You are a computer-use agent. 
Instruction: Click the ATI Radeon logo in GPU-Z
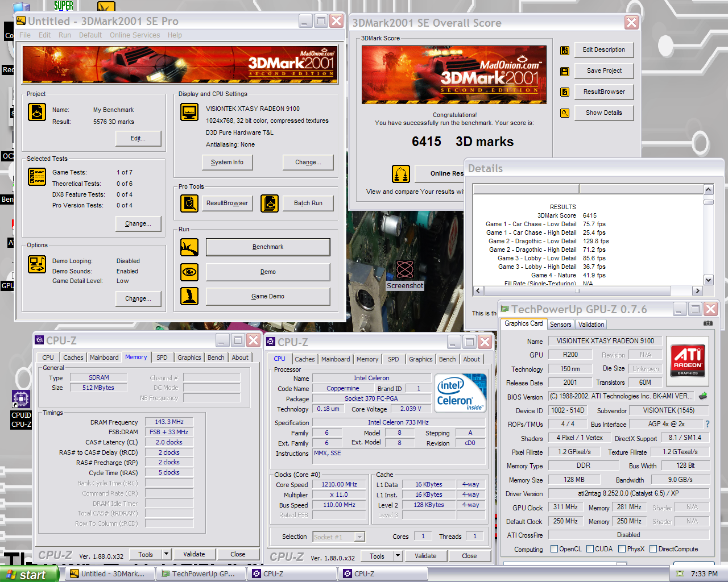[x=688, y=360]
